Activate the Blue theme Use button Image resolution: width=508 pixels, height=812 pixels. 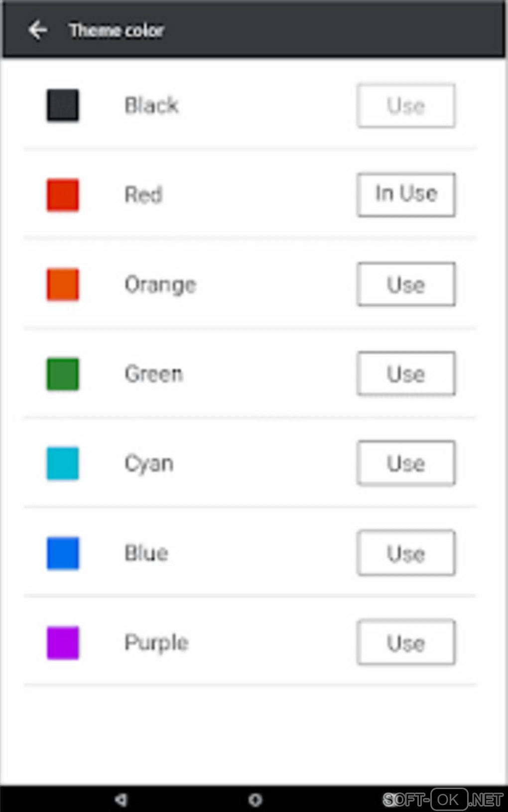(406, 553)
